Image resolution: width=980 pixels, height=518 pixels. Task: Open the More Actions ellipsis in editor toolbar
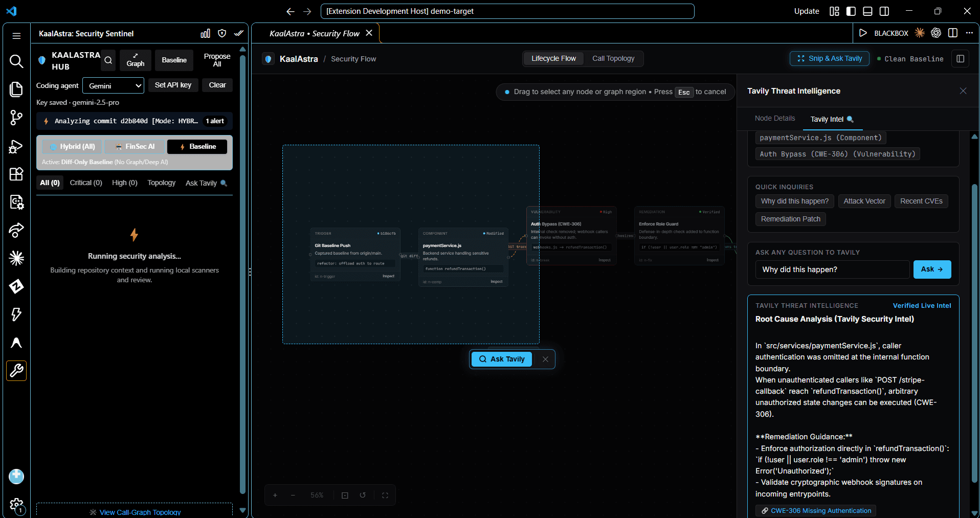969,33
